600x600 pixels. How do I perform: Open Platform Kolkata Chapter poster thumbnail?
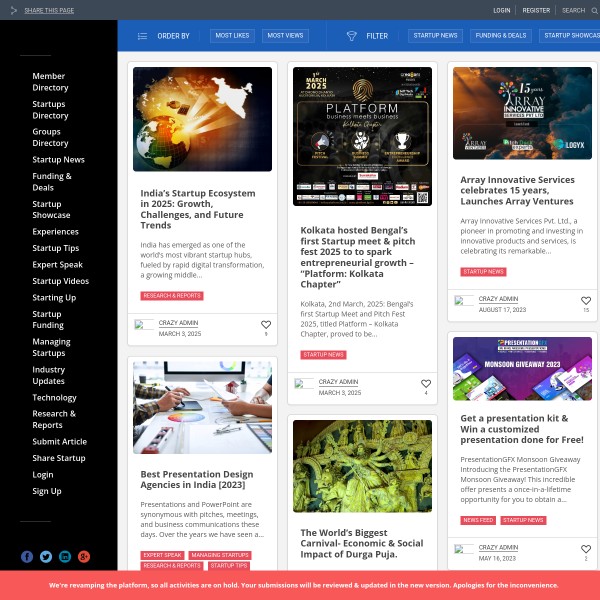click(x=362, y=137)
